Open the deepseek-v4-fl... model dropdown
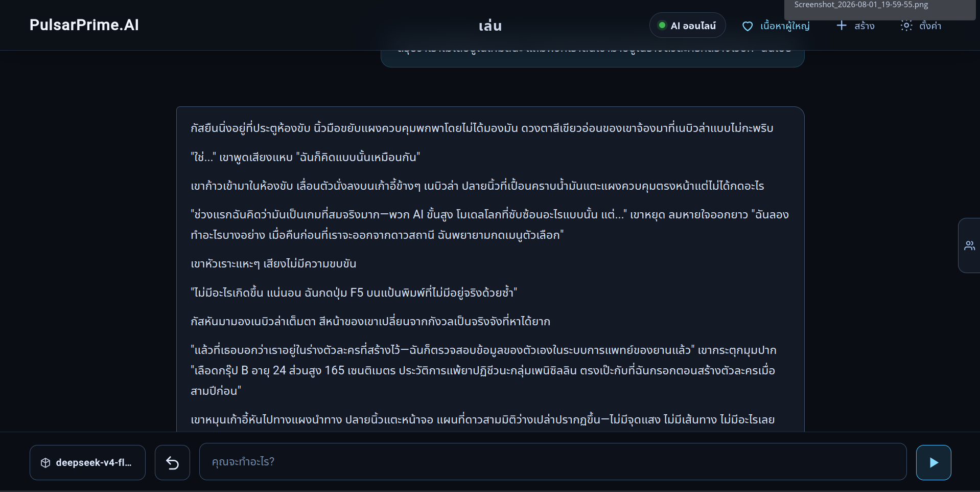 point(87,463)
